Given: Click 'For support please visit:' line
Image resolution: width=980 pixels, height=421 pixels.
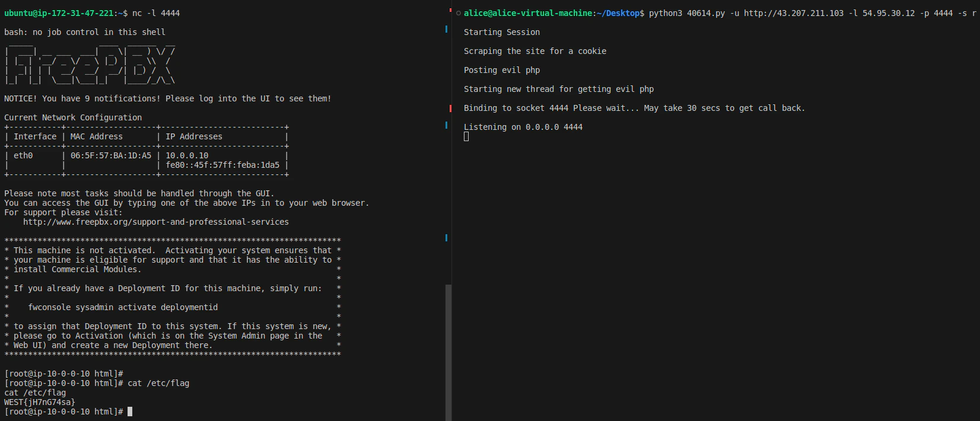Looking at the screenshot, I should (63, 212).
